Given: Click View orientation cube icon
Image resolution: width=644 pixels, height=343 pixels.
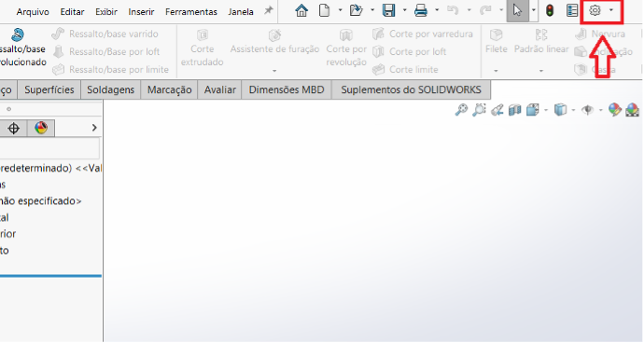Looking at the screenshot, I should pos(533,110).
